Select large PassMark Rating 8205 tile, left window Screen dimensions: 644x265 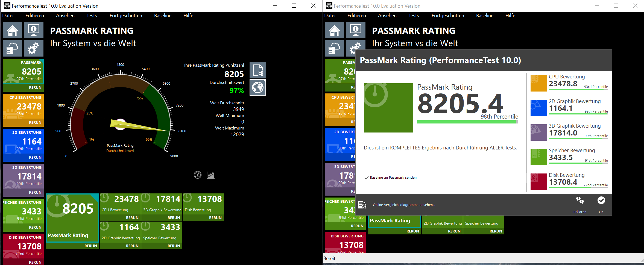click(72, 218)
